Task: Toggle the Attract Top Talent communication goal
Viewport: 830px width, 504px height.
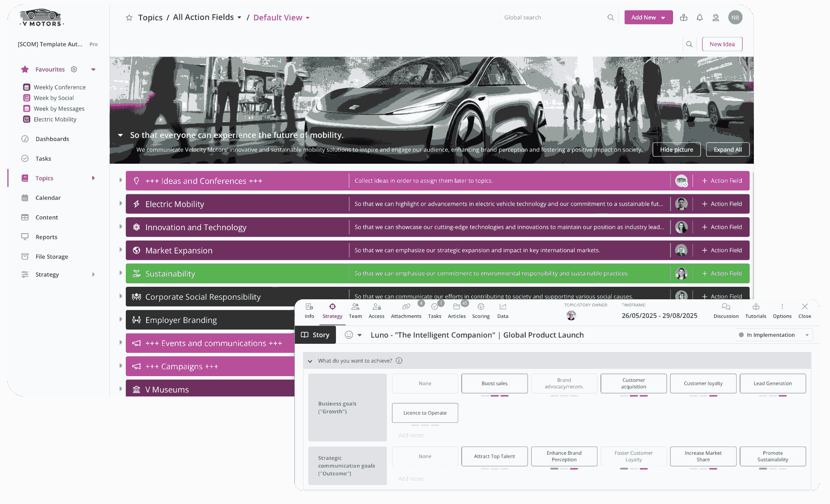Action: pos(494,456)
